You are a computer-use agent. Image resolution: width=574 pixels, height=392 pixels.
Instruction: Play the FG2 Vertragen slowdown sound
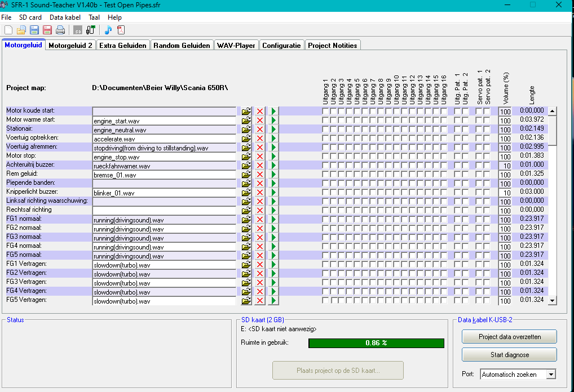tap(273, 274)
